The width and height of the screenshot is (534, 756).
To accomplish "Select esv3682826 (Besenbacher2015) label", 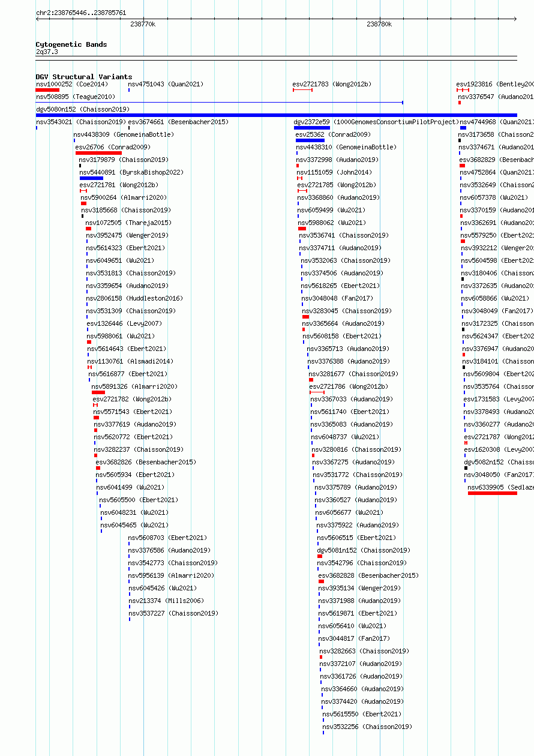I will (x=146, y=463).
